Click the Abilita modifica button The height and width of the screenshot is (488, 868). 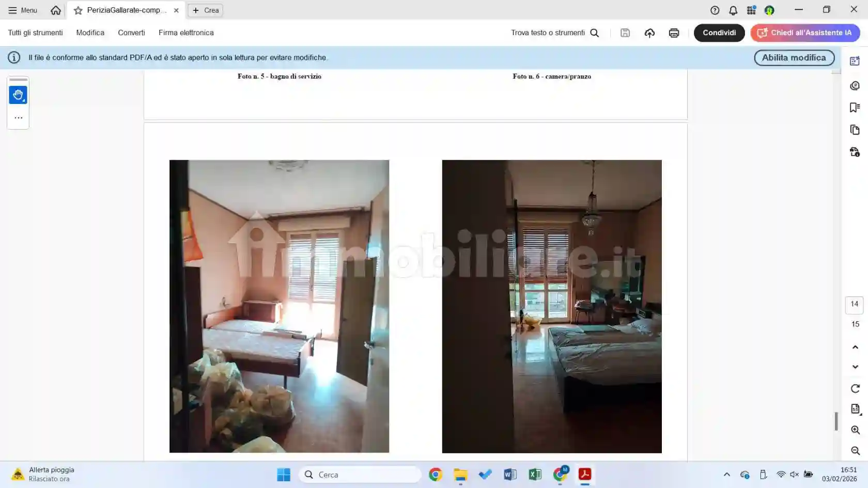coord(794,58)
